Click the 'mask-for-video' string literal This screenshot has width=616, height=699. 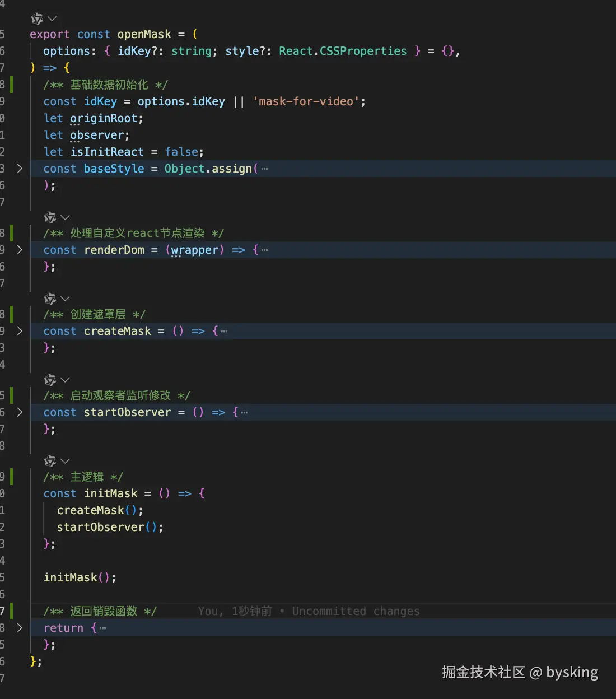point(306,101)
